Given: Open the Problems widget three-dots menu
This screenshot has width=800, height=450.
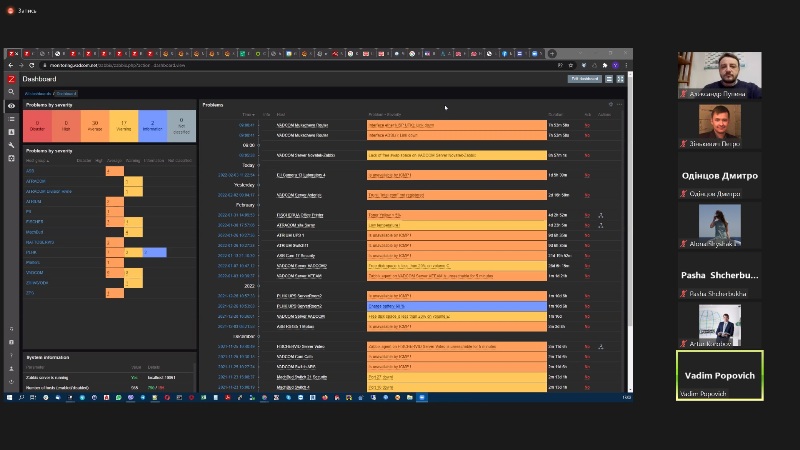Looking at the screenshot, I should coord(620,104).
